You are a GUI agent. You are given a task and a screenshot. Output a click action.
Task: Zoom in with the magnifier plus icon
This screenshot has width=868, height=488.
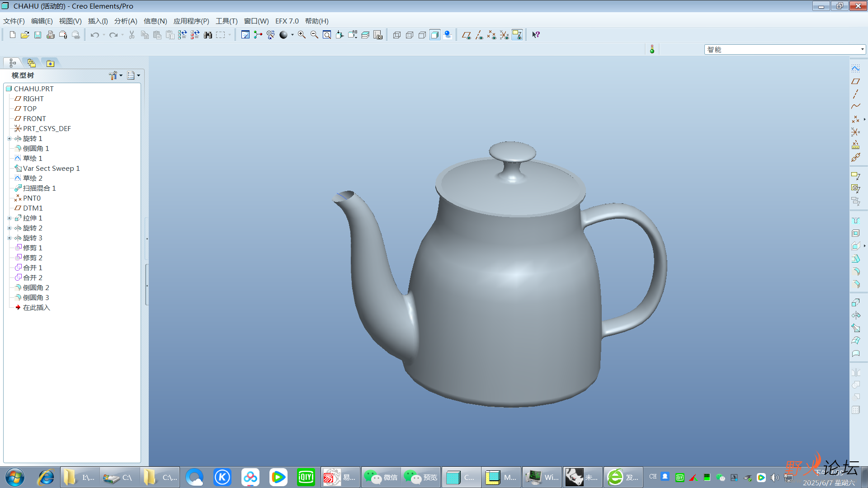click(302, 35)
